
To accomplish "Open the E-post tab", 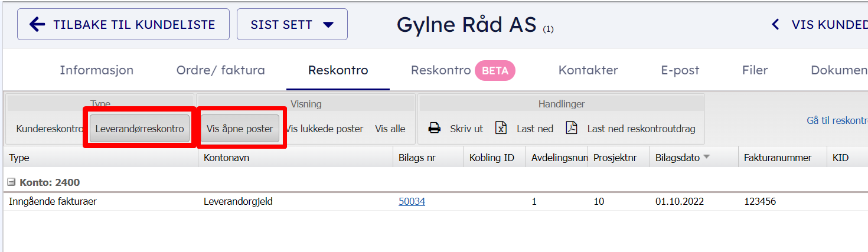I will click(680, 70).
